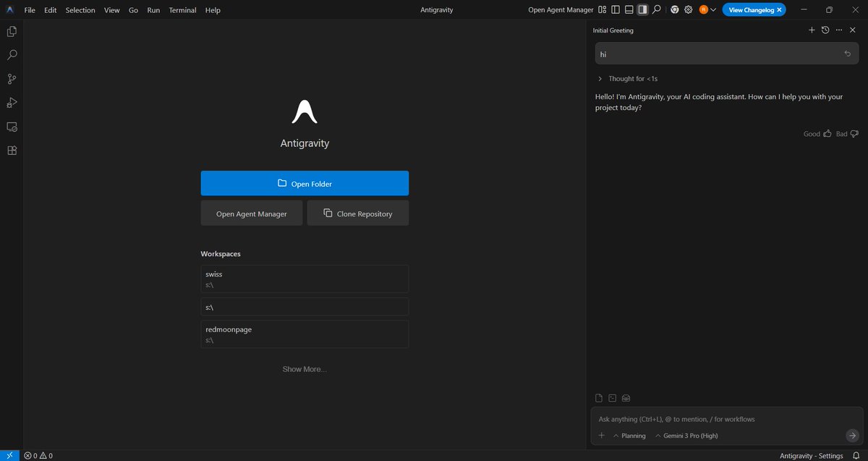Send message with the arrow button

pos(852,436)
